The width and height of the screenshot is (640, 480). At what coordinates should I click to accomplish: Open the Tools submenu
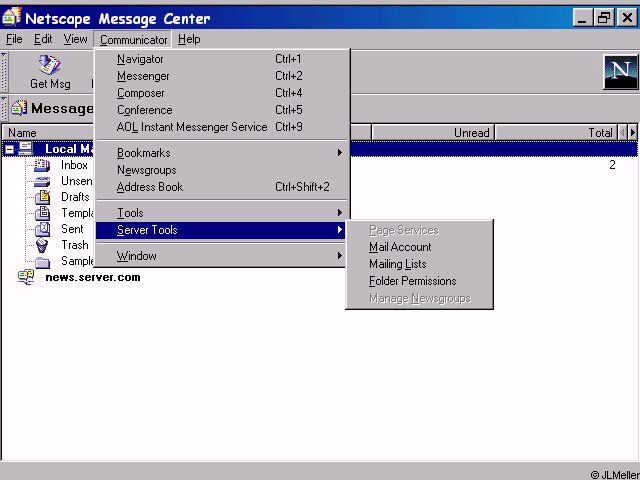click(222, 213)
